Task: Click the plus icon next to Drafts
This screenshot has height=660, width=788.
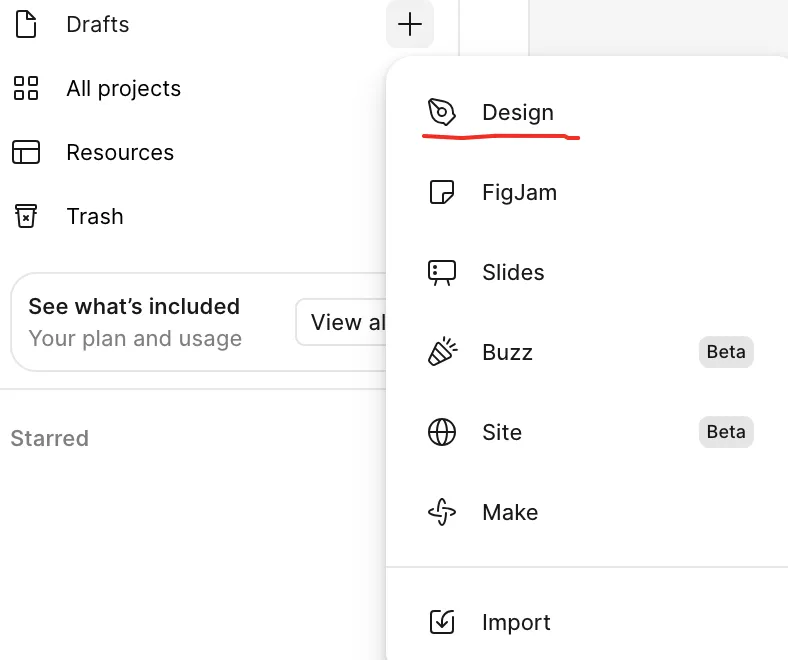Action: coord(410,25)
